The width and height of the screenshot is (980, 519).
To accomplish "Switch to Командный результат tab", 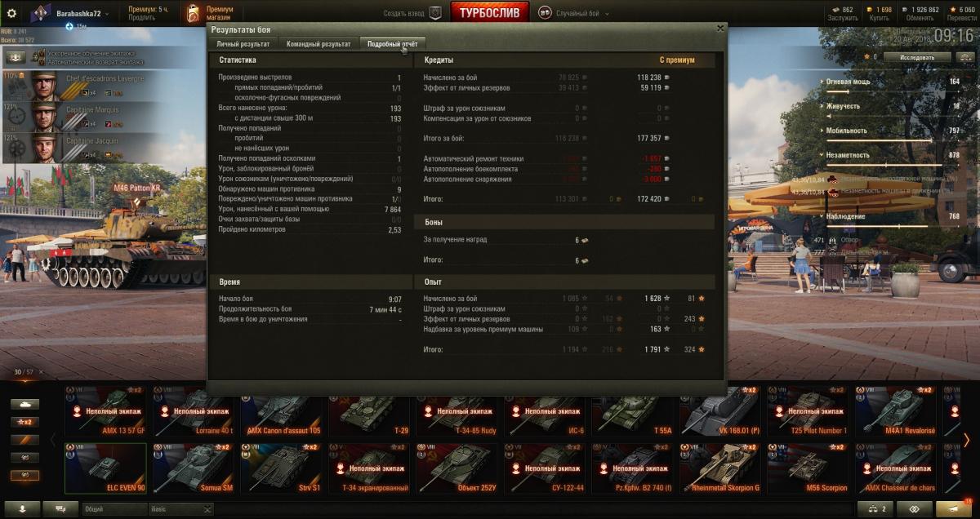I will point(318,44).
